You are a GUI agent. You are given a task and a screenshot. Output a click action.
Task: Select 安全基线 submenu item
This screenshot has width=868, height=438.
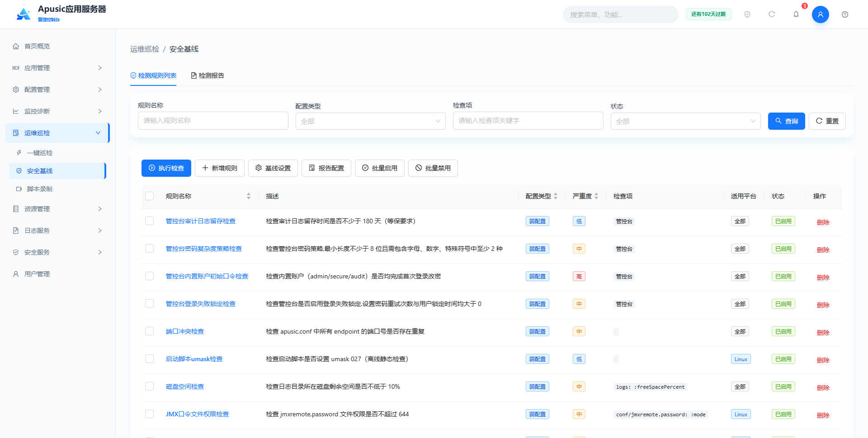click(58, 171)
